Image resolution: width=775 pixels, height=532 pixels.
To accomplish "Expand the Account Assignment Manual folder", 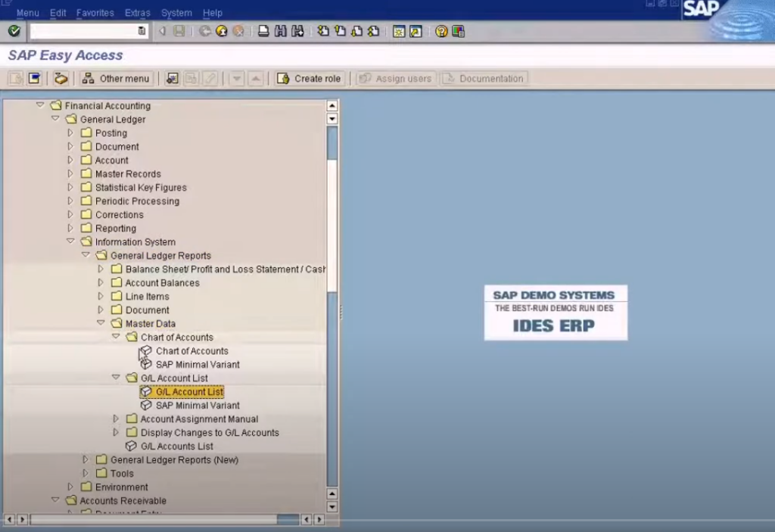I will tap(116, 418).
